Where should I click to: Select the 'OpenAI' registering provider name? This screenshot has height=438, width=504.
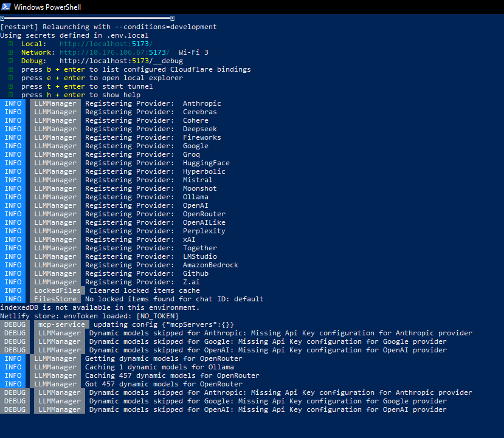(195, 205)
